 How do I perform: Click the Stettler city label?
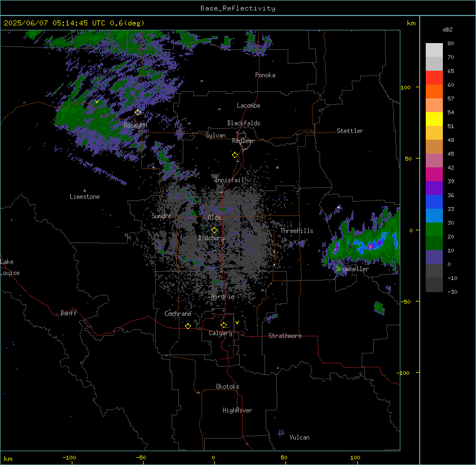[350, 131]
